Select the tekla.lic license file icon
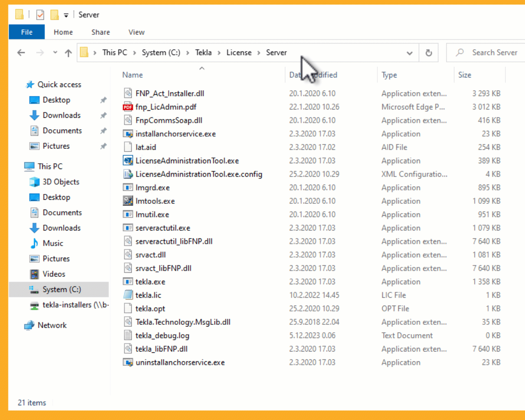The width and height of the screenshot is (525, 420). click(128, 295)
